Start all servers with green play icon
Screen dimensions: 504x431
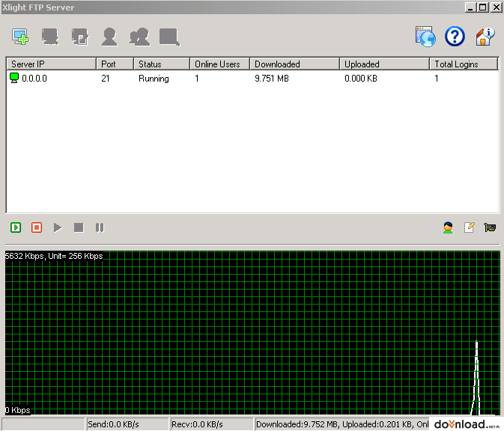coord(16,227)
